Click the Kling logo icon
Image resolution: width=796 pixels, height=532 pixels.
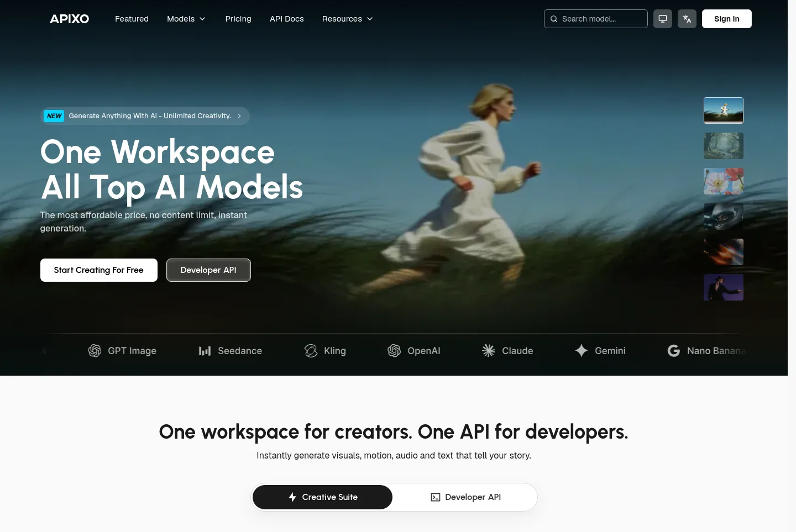(311, 351)
